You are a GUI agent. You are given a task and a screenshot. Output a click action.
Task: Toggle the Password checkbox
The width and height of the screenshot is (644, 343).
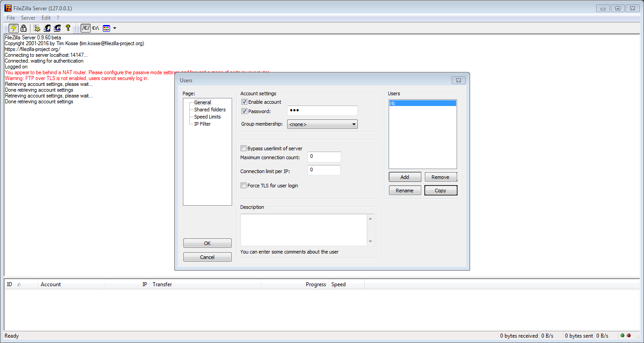tap(244, 111)
